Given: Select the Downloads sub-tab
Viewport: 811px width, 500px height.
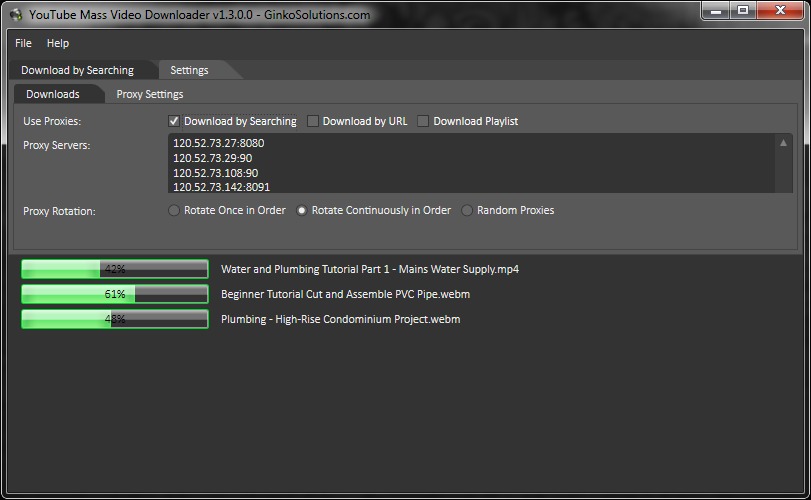Looking at the screenshot, I should (53, 94).
